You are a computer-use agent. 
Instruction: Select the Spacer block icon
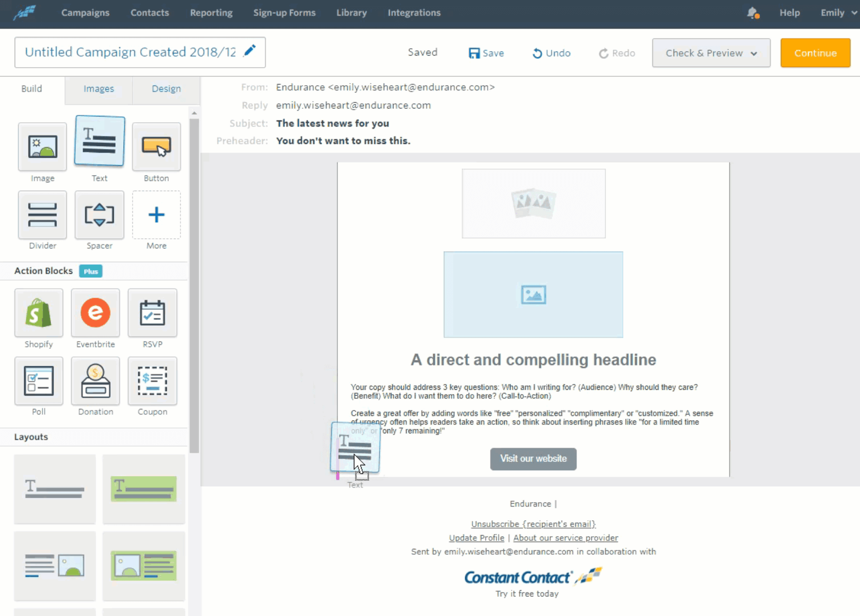(99, 215)
